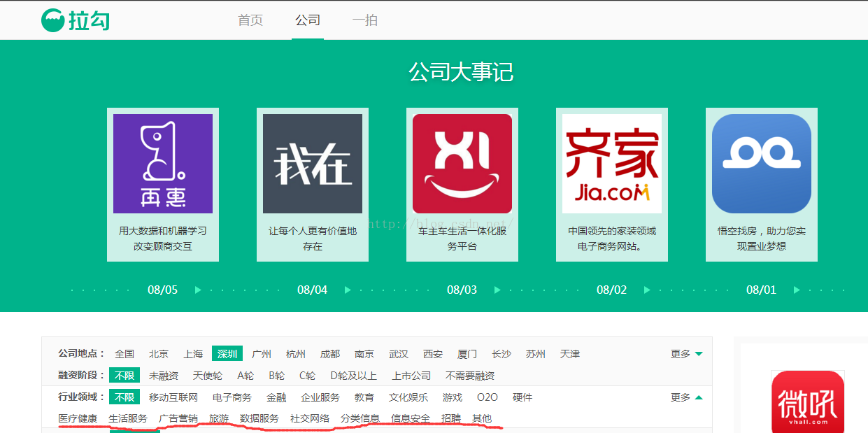The height and width of the screenshot is (433, 868).
Task: Expand 更多 in the 公司地点 row
Action: click(687, 354)
